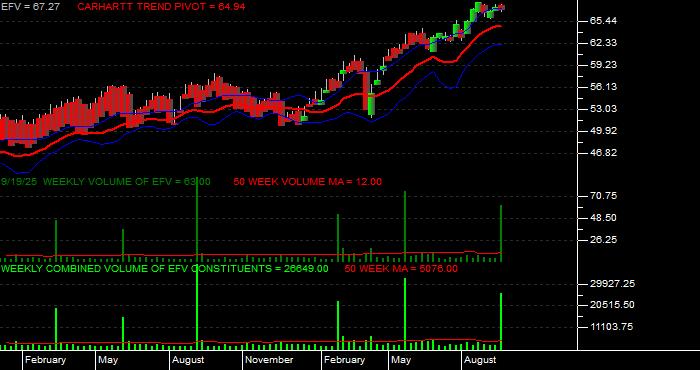Image resolution: width=700 pixels, height=370 pixels.
Task: Select the 70.75 volume axis value
Action: (603, 196)
